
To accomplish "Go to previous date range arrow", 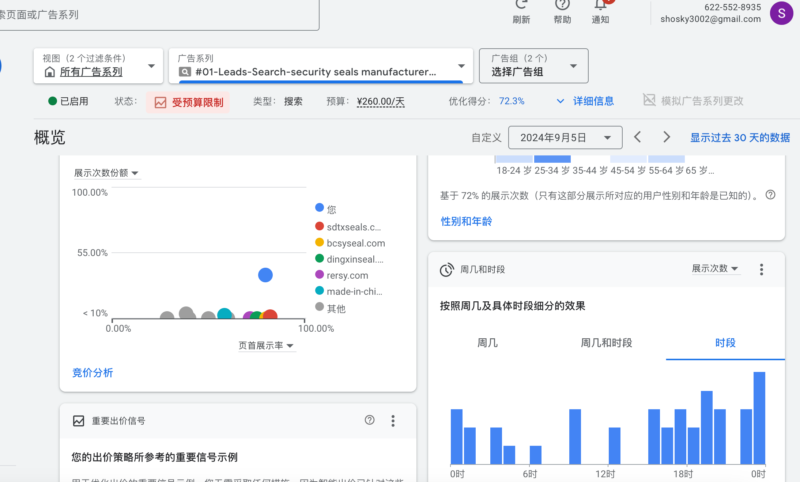I will (637, 137).
